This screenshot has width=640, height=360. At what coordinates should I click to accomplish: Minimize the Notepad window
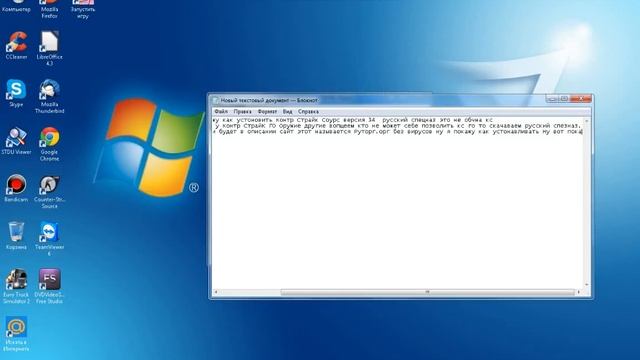pyautogui.click(x=552, y=99)
